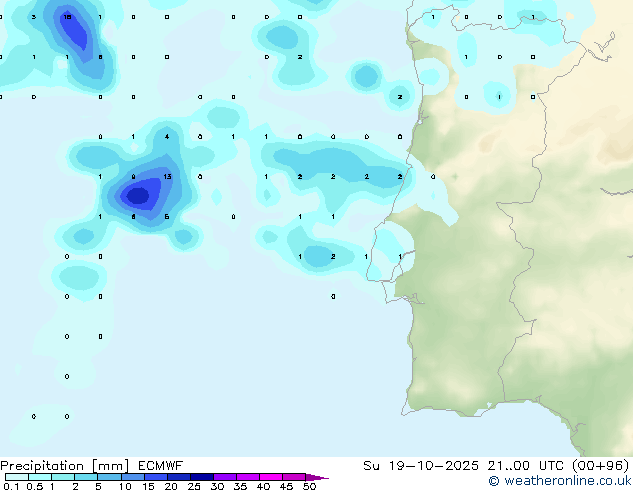Select the 2–5 mm legend color box
634x490 pixels.
pyautogui.click(x=86, y=477)
